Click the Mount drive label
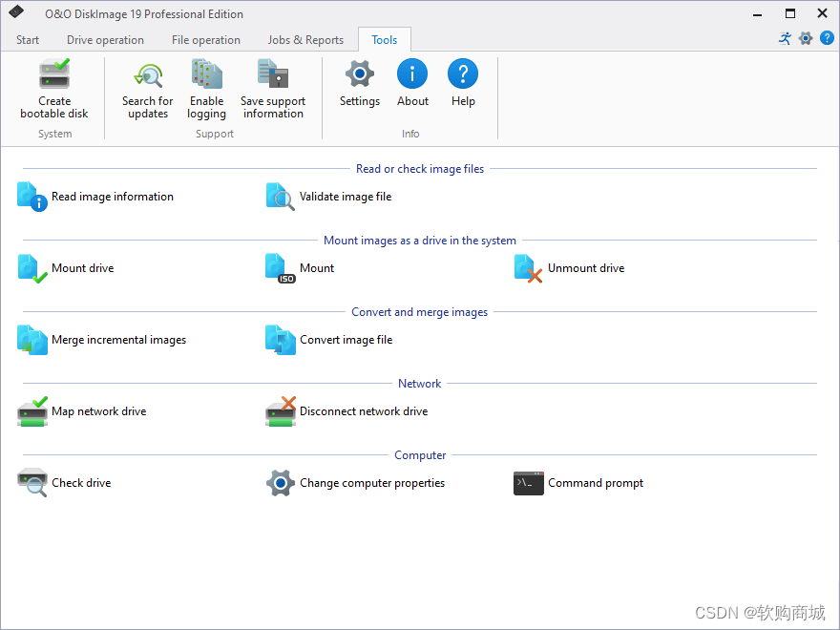The height and width of the screenshot is (630, 840). point(83,268)
